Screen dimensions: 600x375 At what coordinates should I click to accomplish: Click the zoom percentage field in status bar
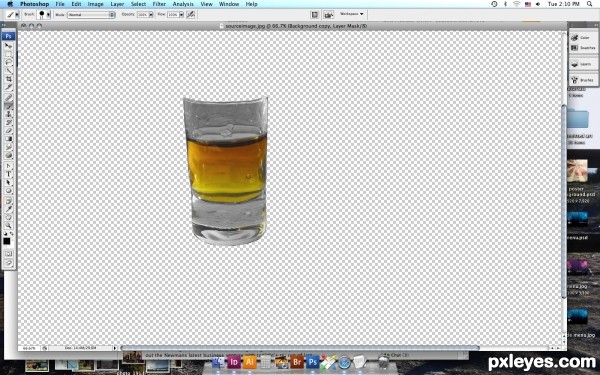pos(29,348)
